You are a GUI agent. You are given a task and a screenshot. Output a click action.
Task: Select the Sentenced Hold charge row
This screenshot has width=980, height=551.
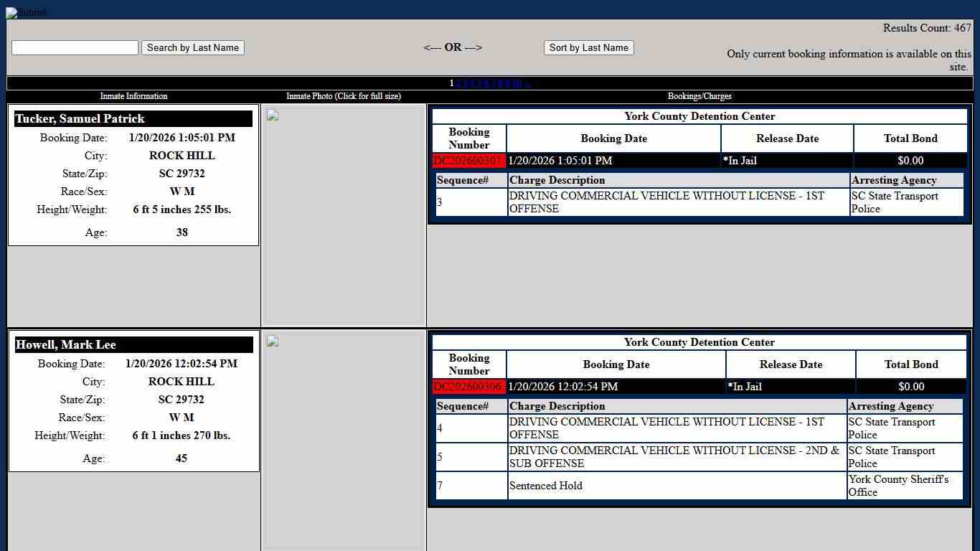point(546,486)
